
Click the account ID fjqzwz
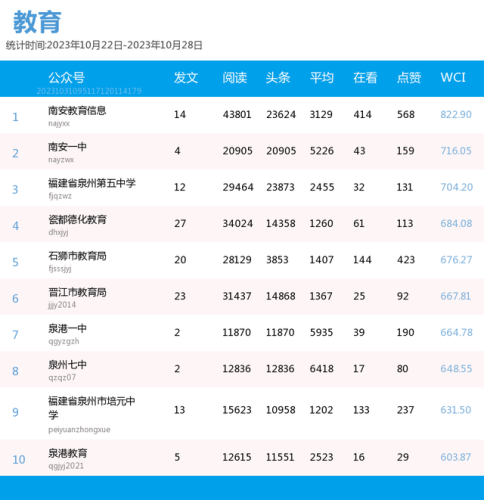click(60, 196)
